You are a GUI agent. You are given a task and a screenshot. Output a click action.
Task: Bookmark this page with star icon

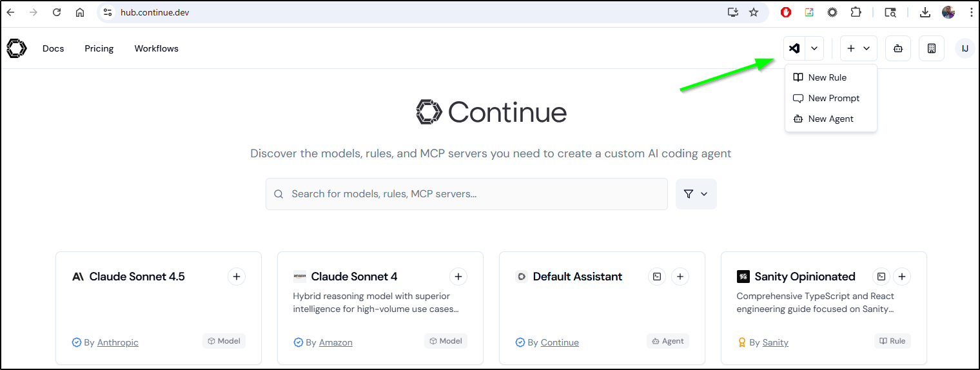[754, 12]
